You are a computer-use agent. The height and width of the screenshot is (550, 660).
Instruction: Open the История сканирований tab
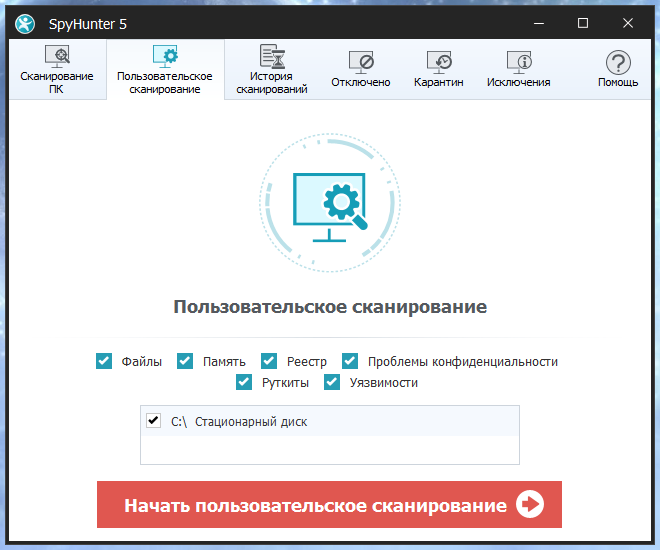(271, 70)
